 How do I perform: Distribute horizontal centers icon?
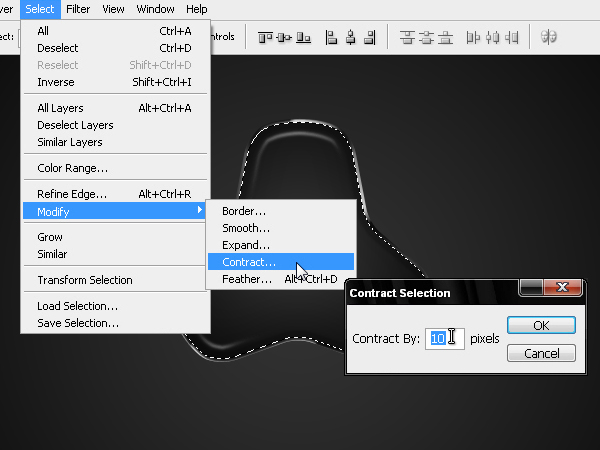[x=492, y=38]
